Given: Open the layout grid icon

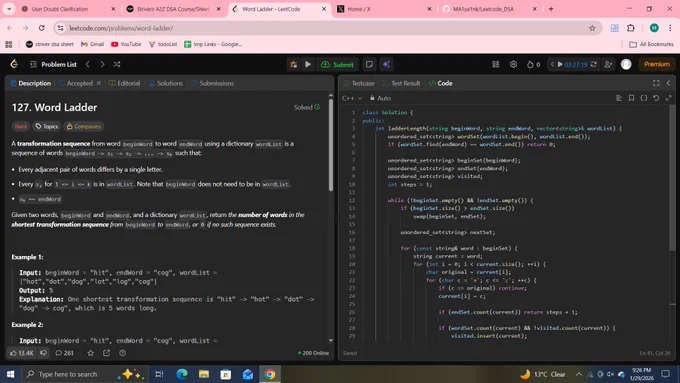Looking at the screenshot, I should coord(496,64).
